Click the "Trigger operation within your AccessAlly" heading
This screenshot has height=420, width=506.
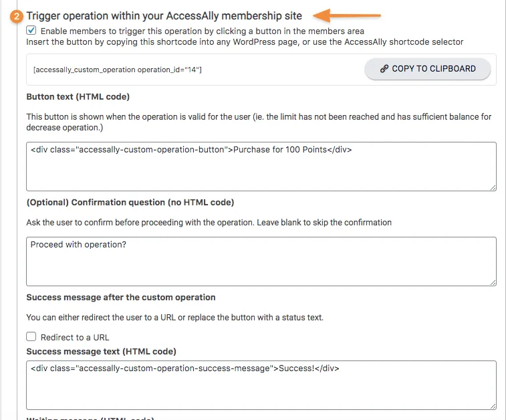click(x=164, y=15)
